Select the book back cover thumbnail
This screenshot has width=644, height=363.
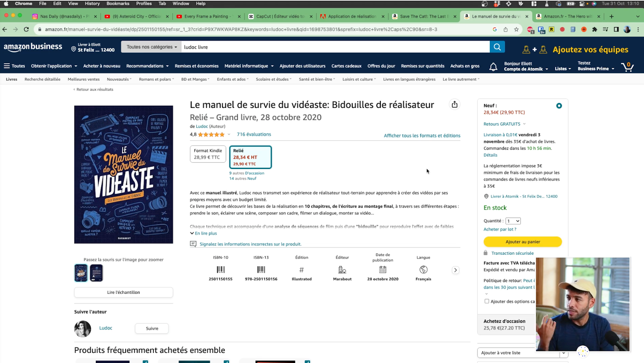(x=97, y=273)
